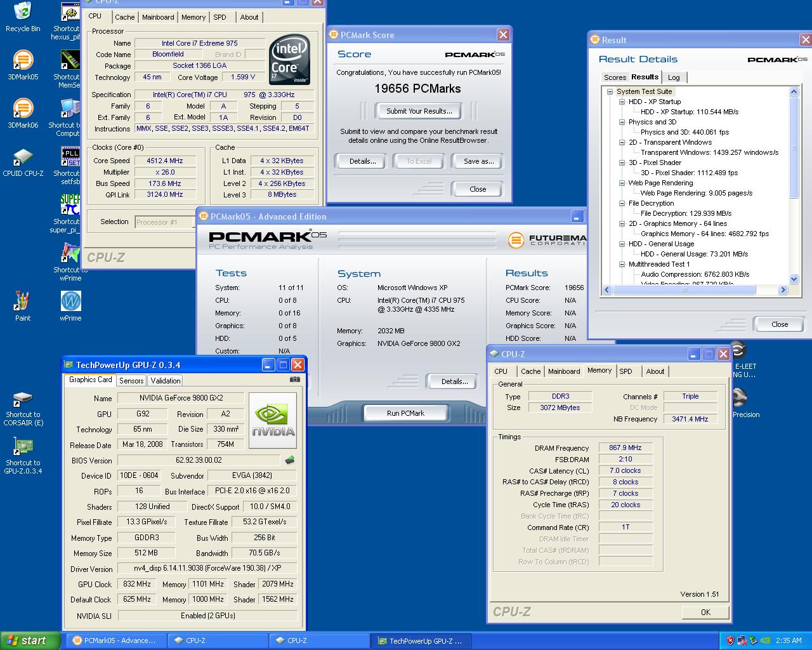Collapse the Physics and 3D node
Screen dimensions: 812x650
click(622, 122)
